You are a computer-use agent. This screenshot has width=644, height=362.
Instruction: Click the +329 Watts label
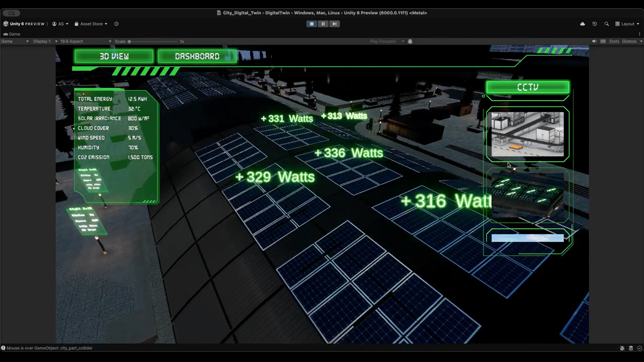tap(275, 177)
